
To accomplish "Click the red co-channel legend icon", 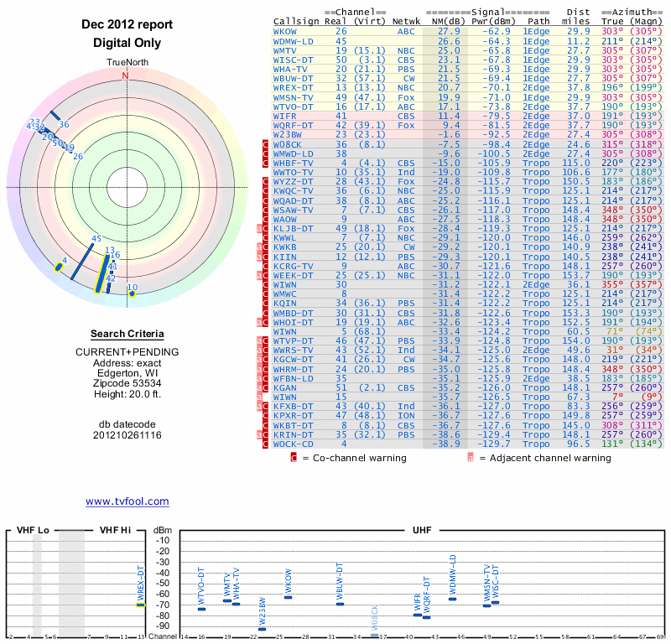I will click(294, 459).
